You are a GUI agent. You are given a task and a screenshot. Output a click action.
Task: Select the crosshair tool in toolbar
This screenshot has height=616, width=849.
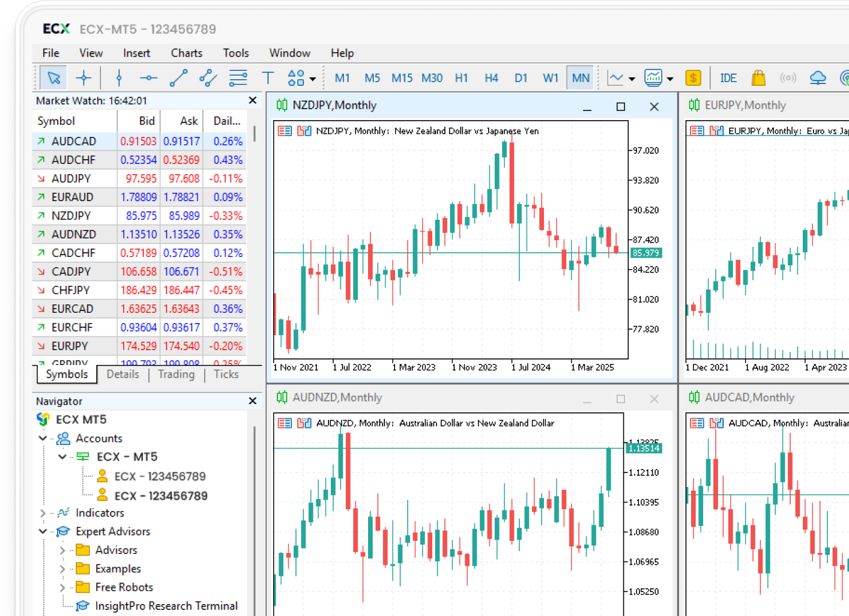84,78
